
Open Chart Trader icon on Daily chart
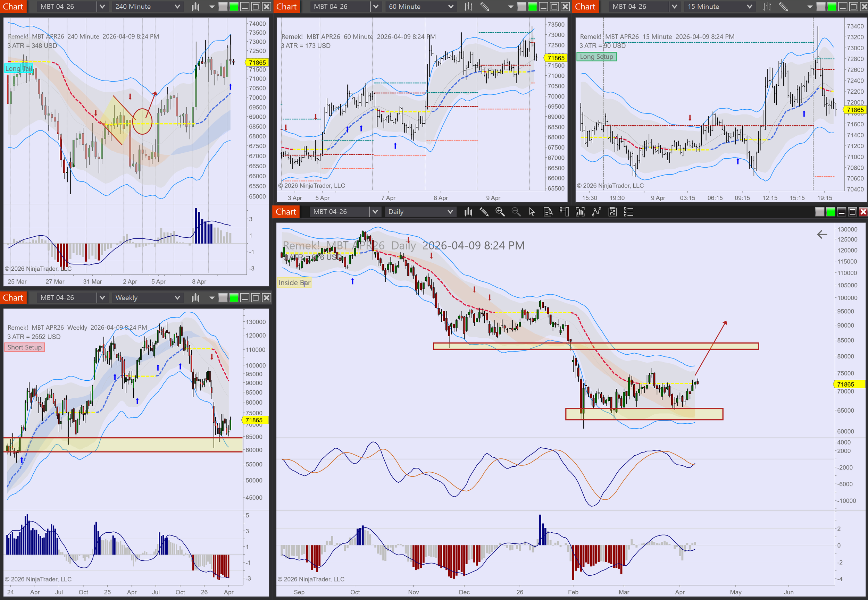[564, 212]
